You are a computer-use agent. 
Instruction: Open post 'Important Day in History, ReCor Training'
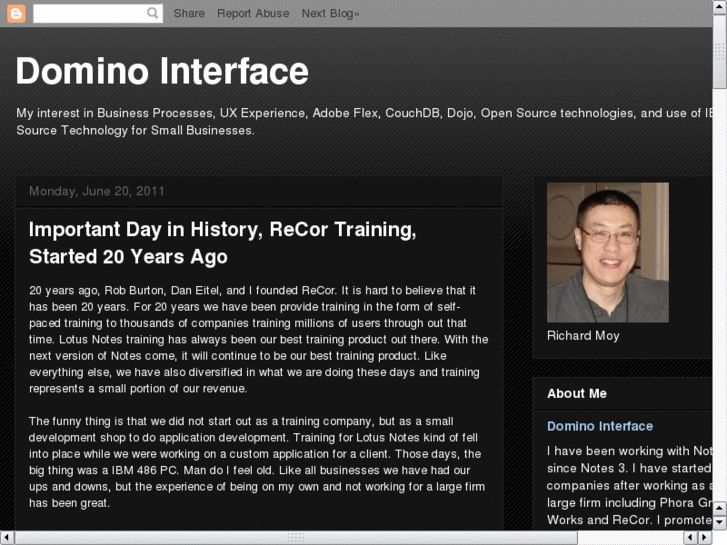click(223, 243)
